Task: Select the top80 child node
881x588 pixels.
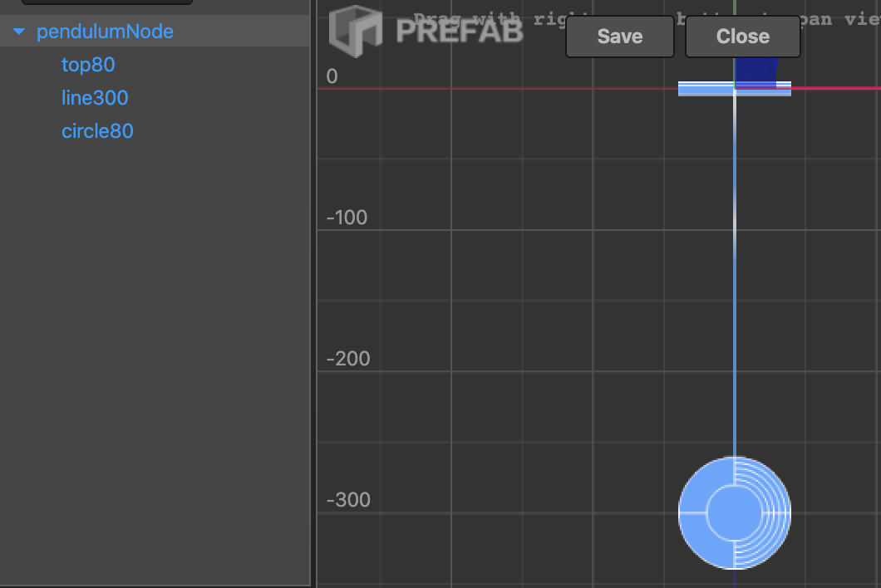Action: click(88, 65)
